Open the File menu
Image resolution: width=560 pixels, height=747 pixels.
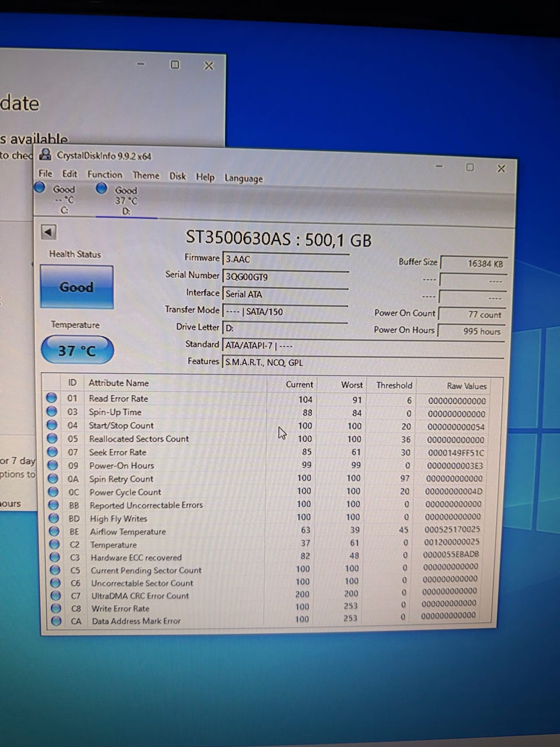click(45, 173)
